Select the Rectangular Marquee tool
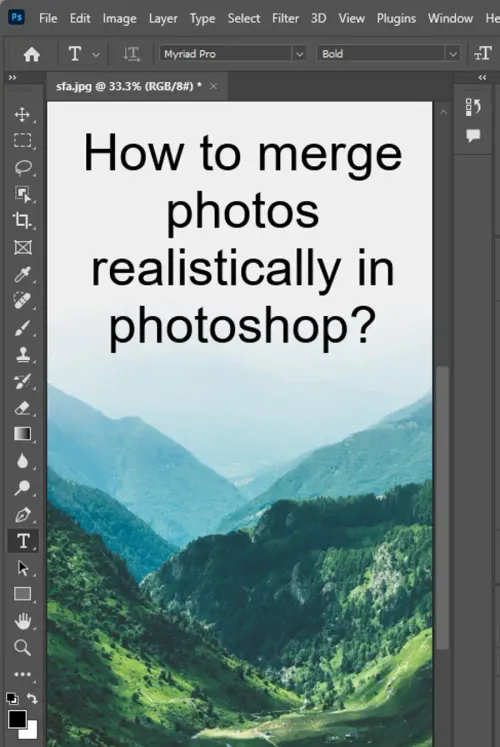This screenshot has height=747, width=500. point(22,141)
